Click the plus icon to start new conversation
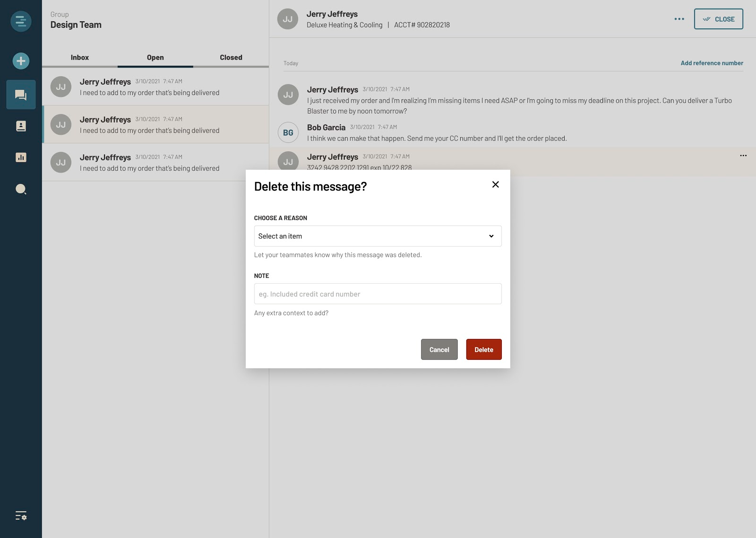Image resolution: width=756 pixels, height=538 pixels. [21, 61]
